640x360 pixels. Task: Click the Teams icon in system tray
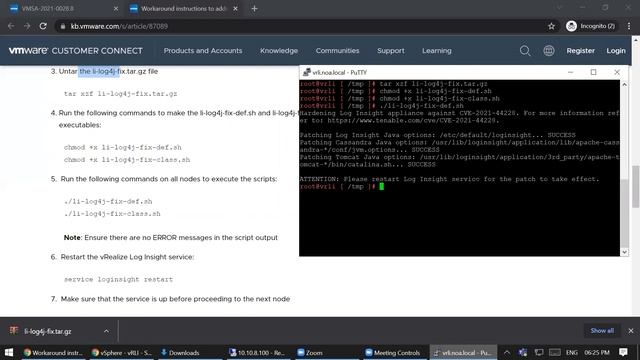[x=523, y=352]
